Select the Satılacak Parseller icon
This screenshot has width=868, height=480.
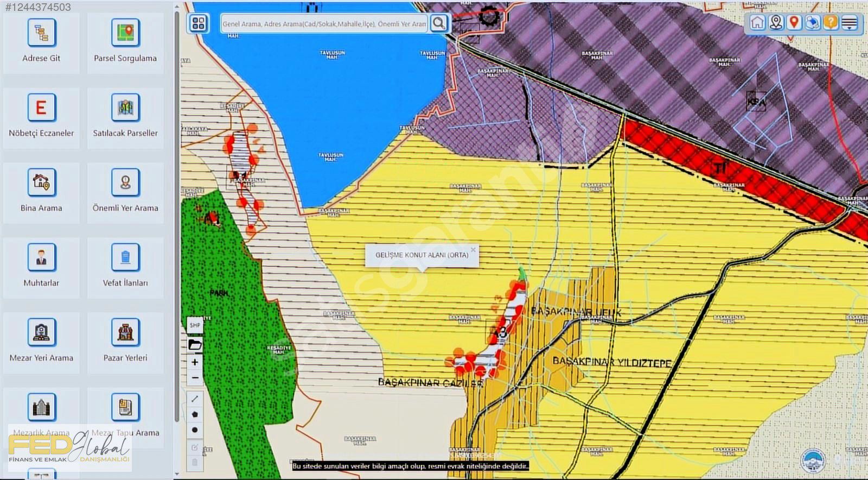125,108
